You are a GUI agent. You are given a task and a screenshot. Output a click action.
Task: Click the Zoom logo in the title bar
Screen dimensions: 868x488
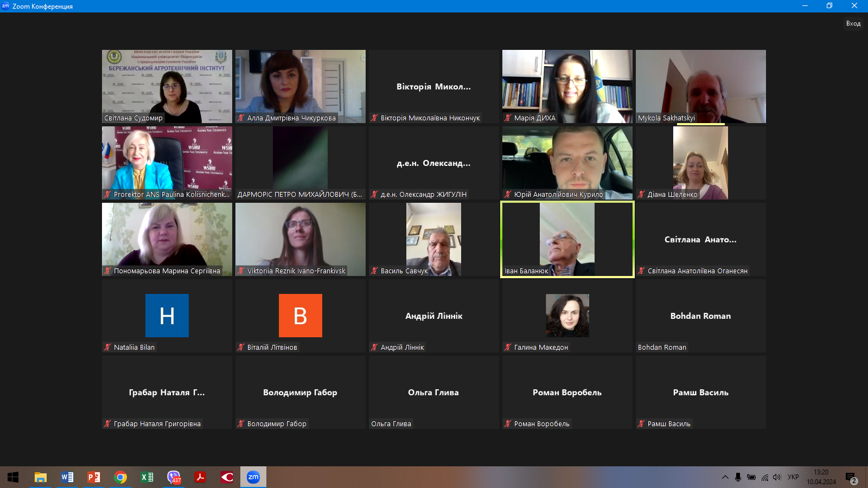point(5,6)
